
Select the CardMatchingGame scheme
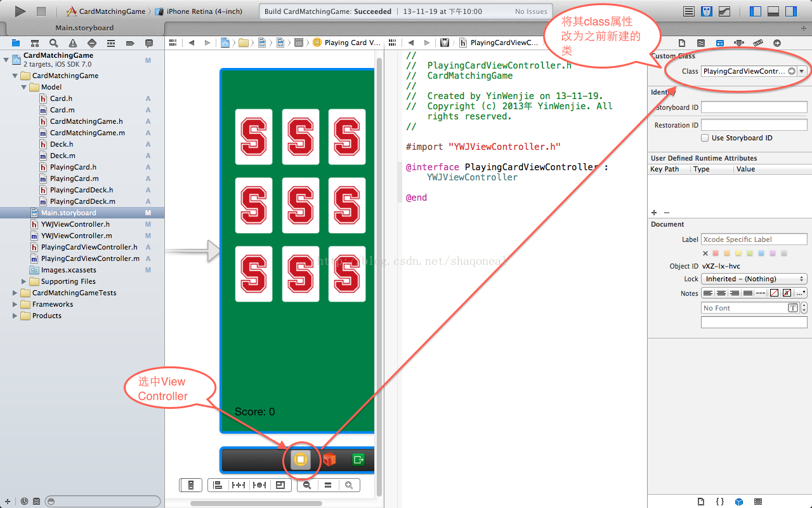(106, 11)
